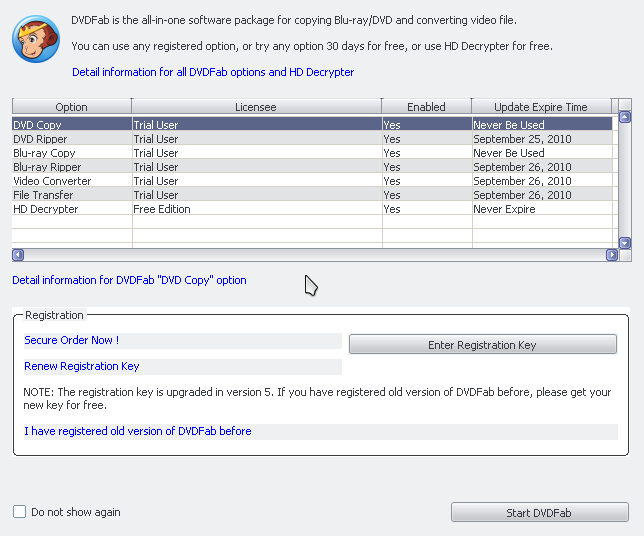
Task: Click the horizontal scroll left arrow
Action: click(x=18, y=255)
